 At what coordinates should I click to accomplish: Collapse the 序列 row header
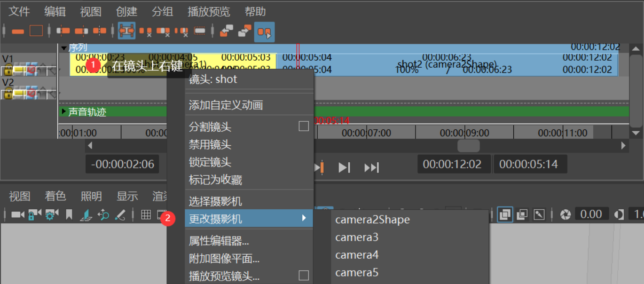pyautogui.click(x=64, y=47)
